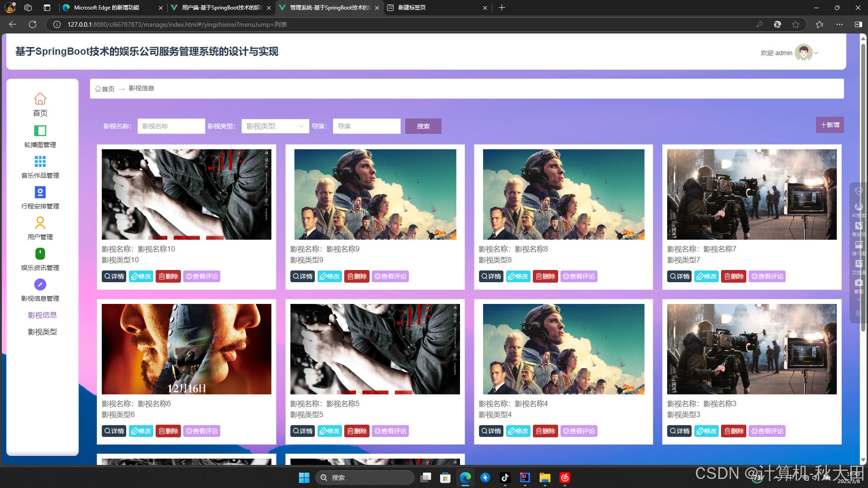Viewport: 868px width, 488px height.
Task: Open the 影视类型 dropdown
Action: pos(275,126)
